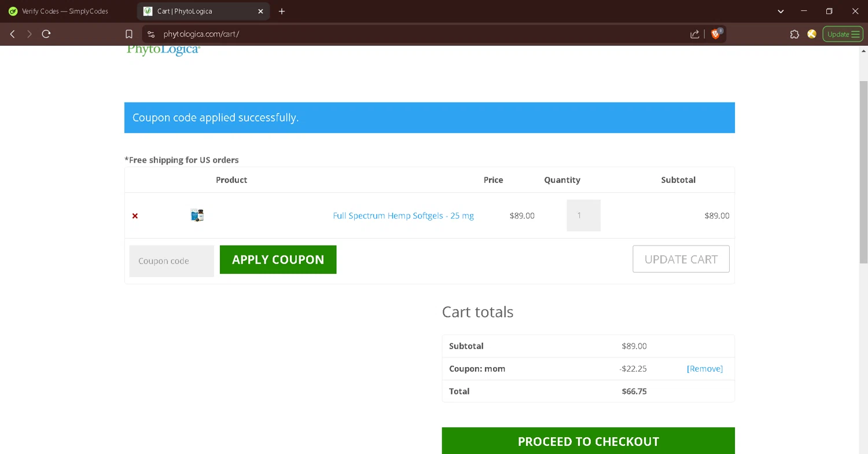The image size is (868, 454).
Task: Click the '*Free shipping for US orders' note
Action: coord(182,160)
